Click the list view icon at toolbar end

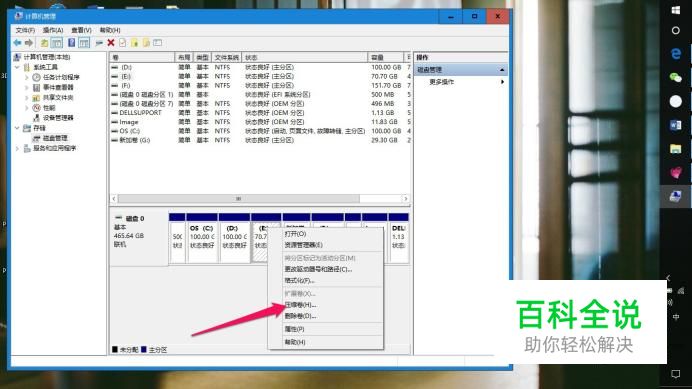pos(158,43)
